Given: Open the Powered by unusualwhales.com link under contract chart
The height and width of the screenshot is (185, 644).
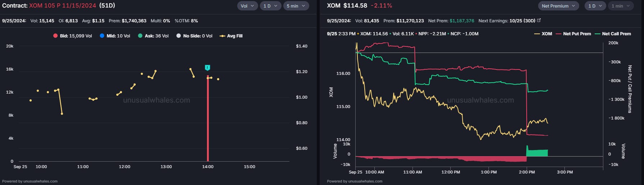Looking at the screenshot, I should [30, 181].
